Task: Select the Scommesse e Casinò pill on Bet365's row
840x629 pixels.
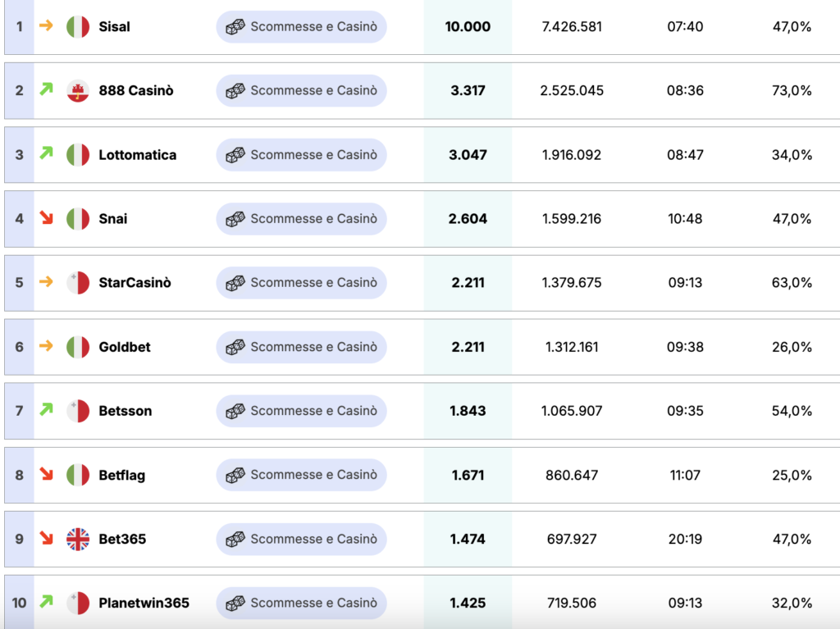Action: point(301,539)
